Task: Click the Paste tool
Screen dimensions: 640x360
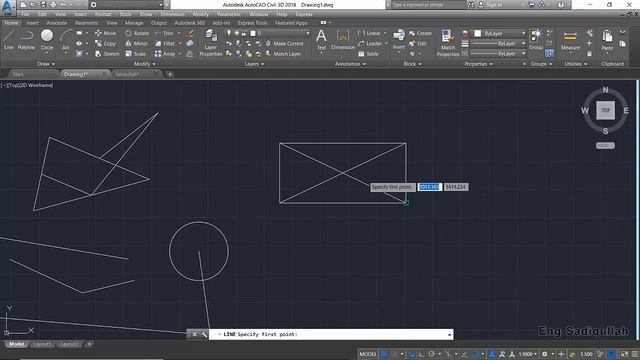Action: click(607, 40)
